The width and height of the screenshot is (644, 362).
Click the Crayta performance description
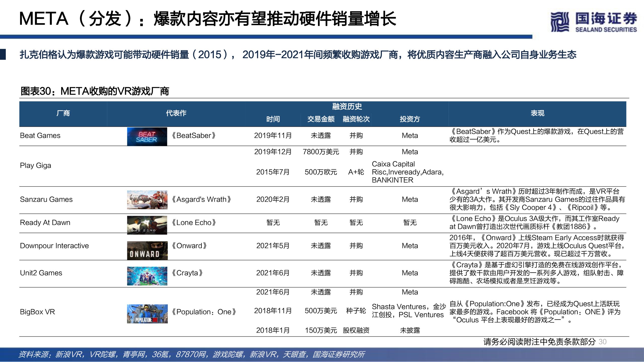coord(537,273)
